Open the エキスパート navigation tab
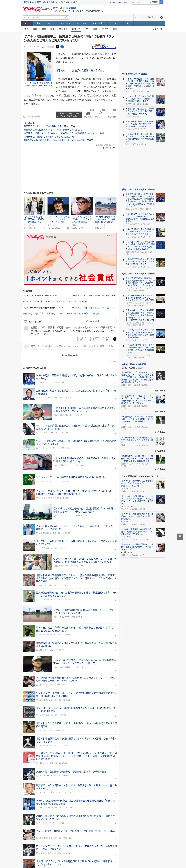 pos(64,24)
